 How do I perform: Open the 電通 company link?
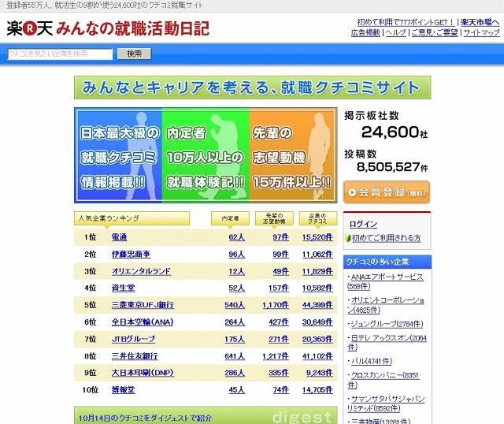[x=119, y=237]
